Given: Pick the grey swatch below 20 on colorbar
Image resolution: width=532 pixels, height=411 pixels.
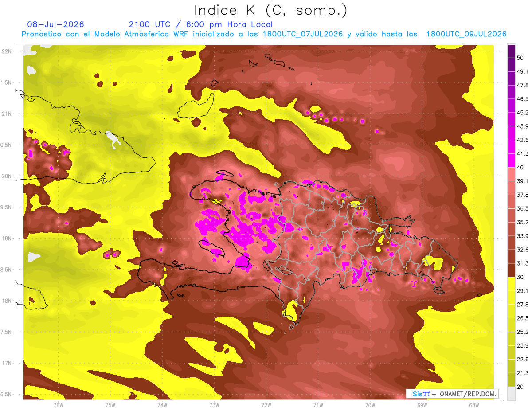Looking at the screenshot, I should [511, 394].
